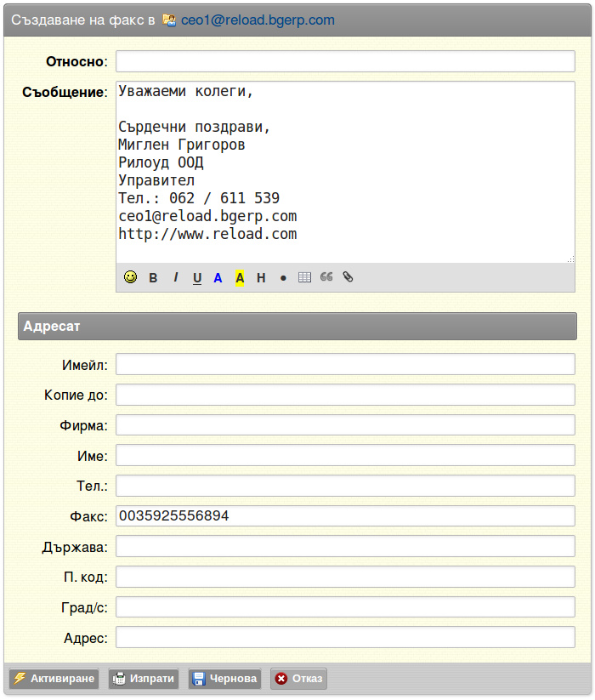Image resolution: width=595 pixels, height=700 pixels.
Task: Insert heading with H icon
Action: click(x=261, y=278)
